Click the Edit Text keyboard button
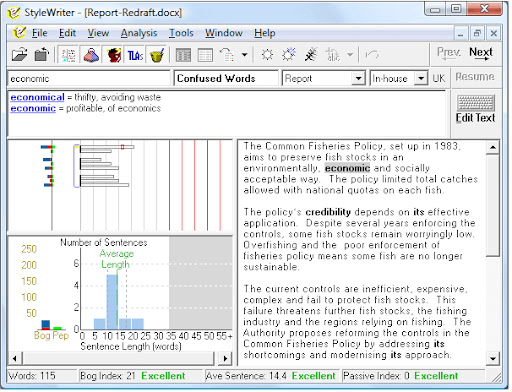 [475, 109]
